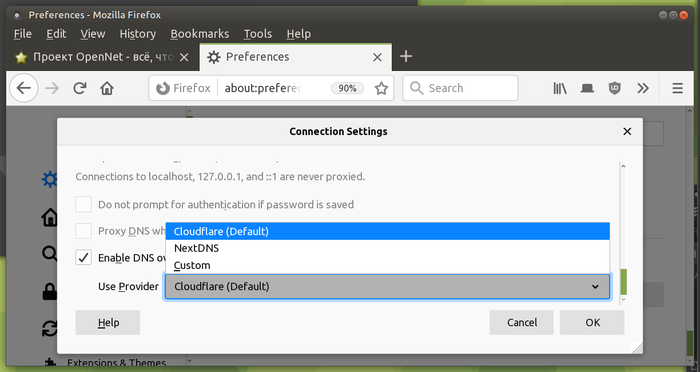Screen dimensions: 700x372
Task: Reload the page with the refresh icon
Action: click(x=80, y=88)
